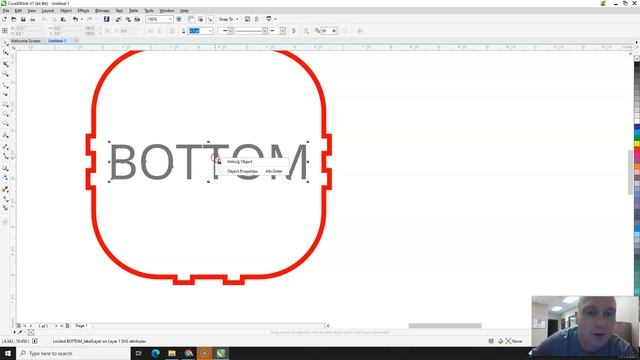The width and height of the screenshot is (640, 360).
Task: Switch to the Untitled-1 document tab
Action: (x=57, y=41)
